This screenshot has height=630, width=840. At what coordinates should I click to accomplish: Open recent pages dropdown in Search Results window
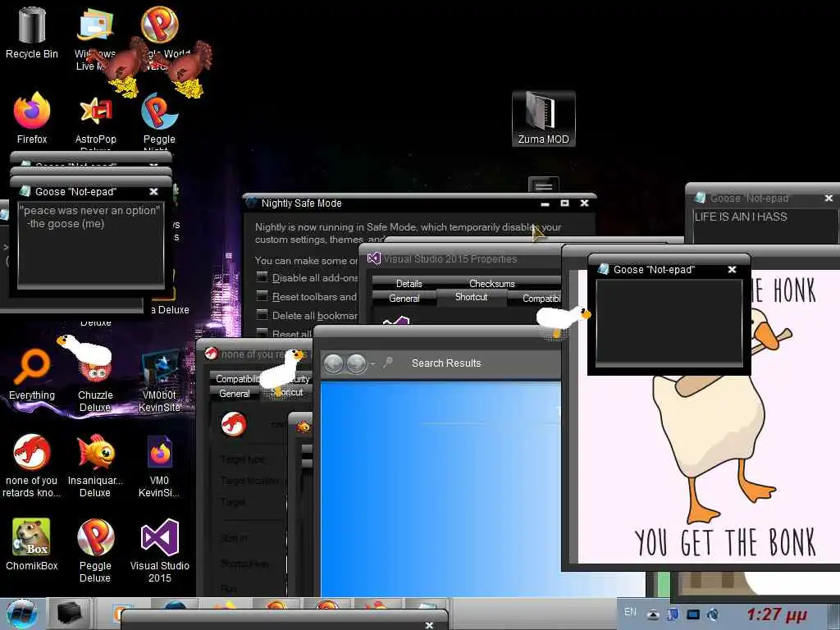[x=372, y=364]
